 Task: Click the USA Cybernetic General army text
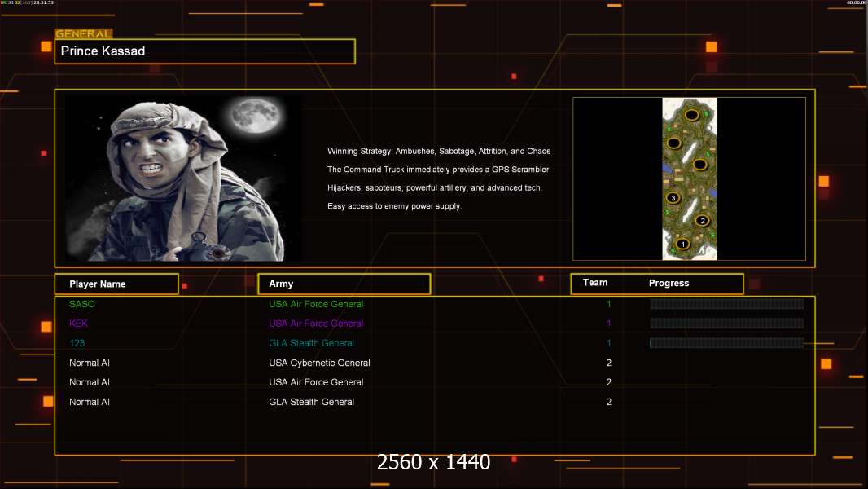(x=319, y=363)
